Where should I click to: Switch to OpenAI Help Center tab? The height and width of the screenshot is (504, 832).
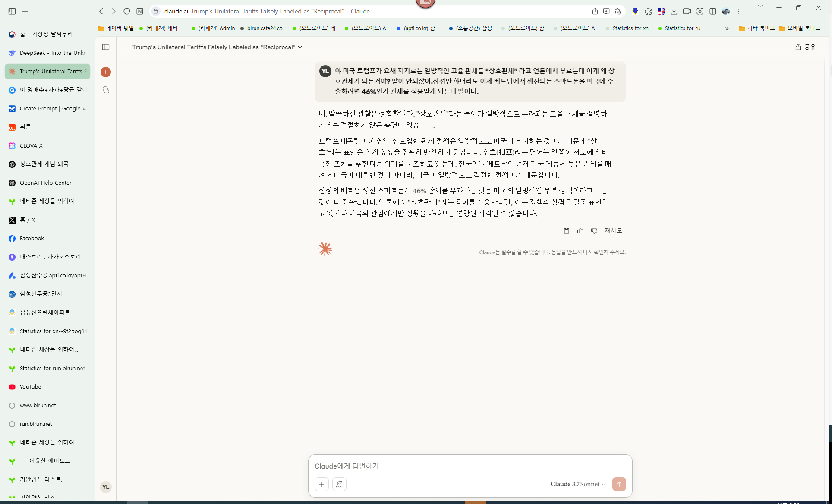(x=47, y=183)
